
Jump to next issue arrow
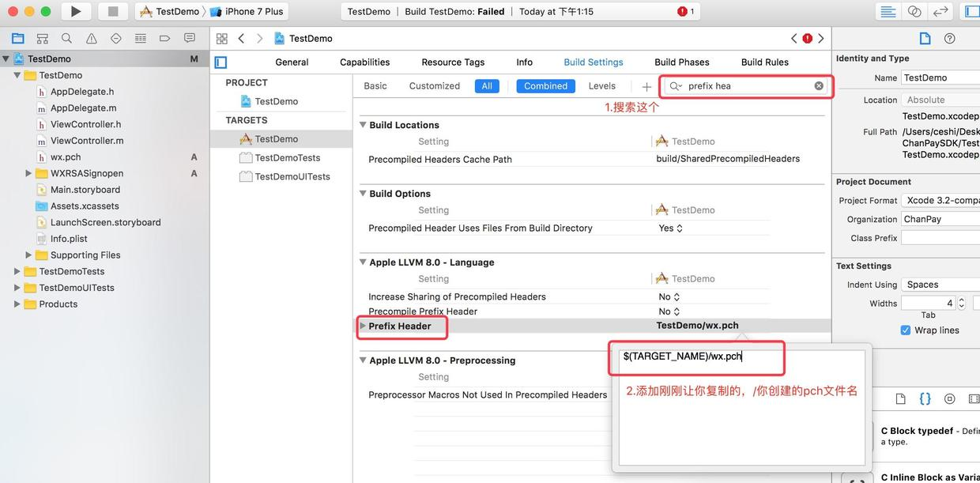coord(821,38)
